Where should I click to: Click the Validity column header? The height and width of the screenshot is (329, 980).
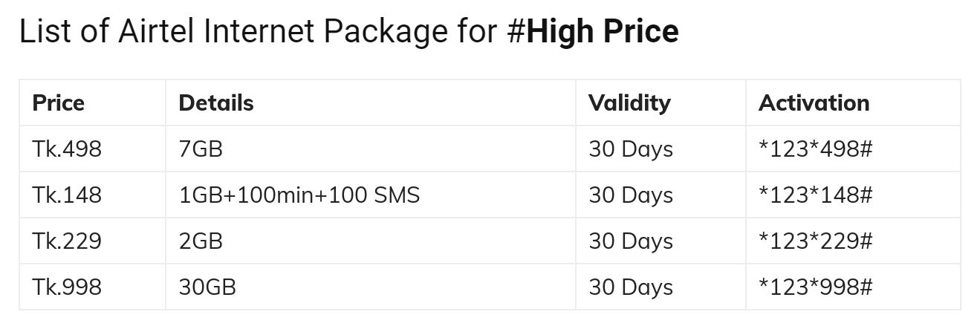629,102
